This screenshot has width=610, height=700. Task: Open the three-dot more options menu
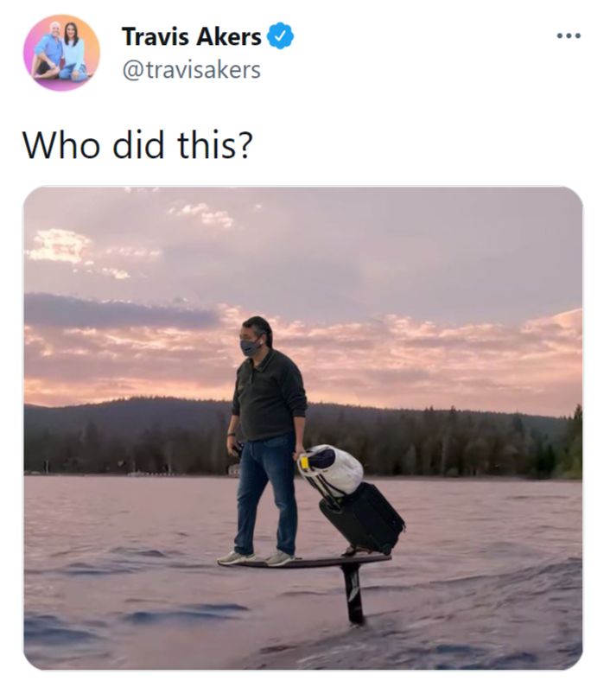[569, 36]
